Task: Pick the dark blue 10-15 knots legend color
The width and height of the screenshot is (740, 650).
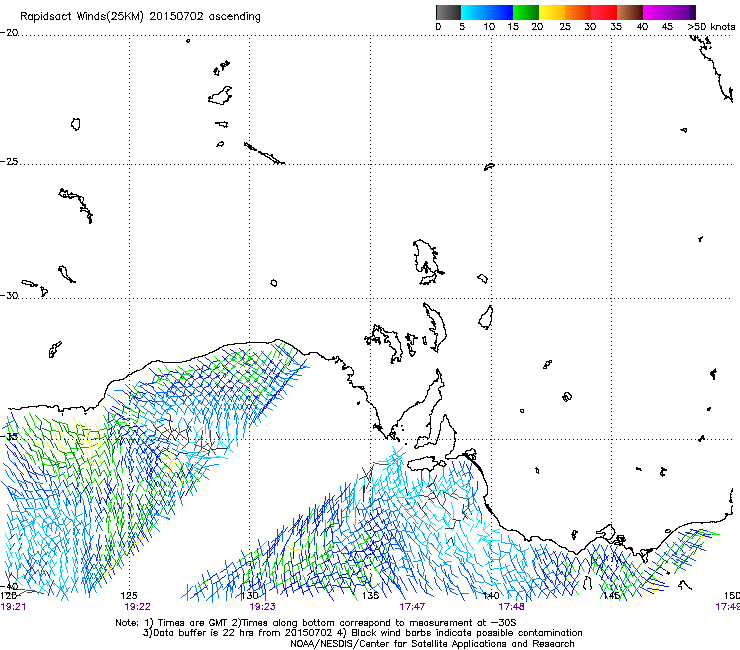Action: coord(500,12)
